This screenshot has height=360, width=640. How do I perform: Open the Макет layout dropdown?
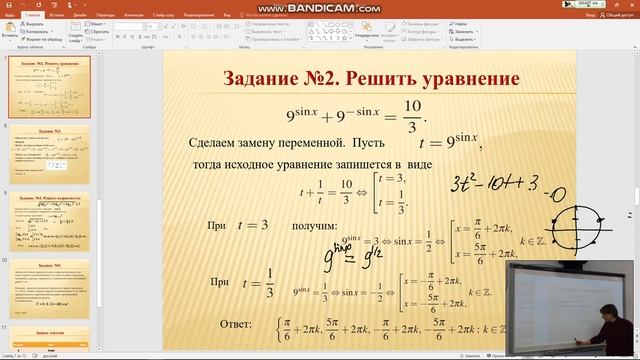click(x=95, y=24)
